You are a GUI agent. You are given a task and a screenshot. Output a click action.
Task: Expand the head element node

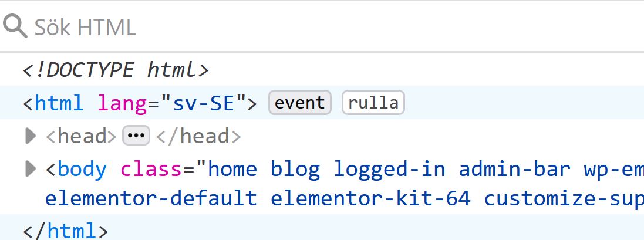coord(31,136)
